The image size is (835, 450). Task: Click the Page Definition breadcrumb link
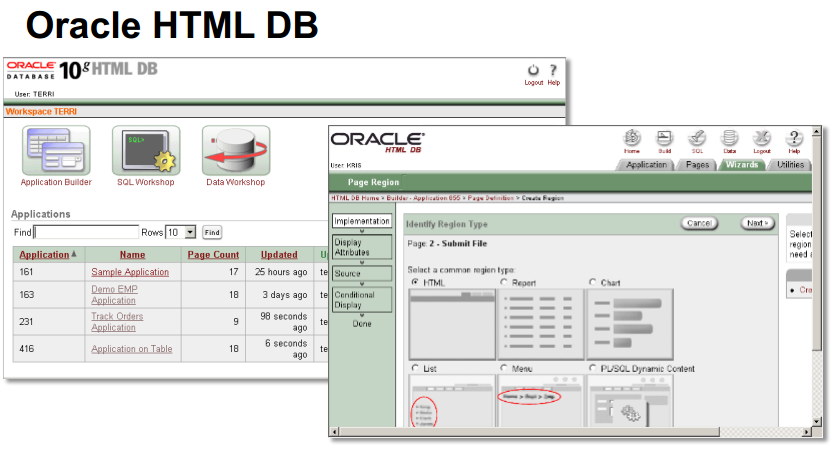pos(490,198)
